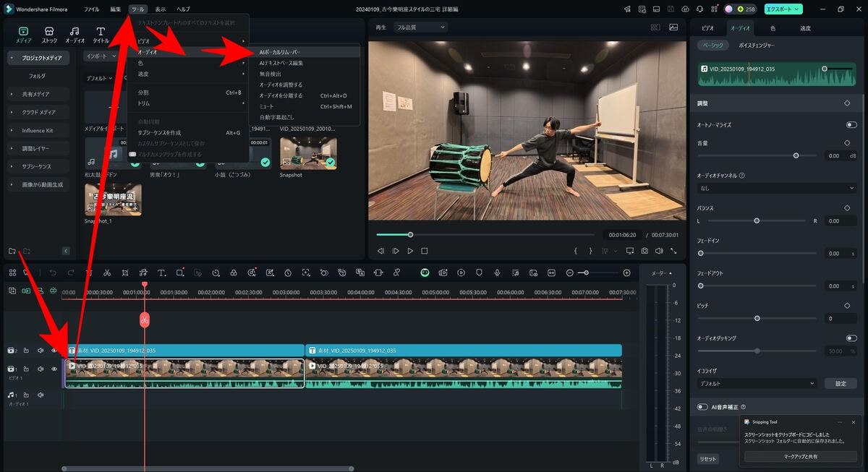This screenshot has height=472, width=868.
Task: Click the headset support icon in title bar
Action: tap(699, 9)
